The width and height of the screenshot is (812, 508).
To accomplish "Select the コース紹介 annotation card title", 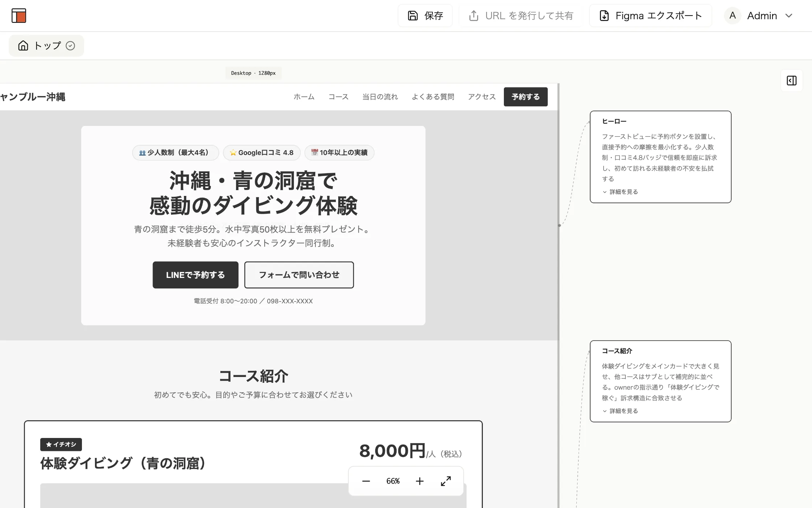I will click(617, 351).
